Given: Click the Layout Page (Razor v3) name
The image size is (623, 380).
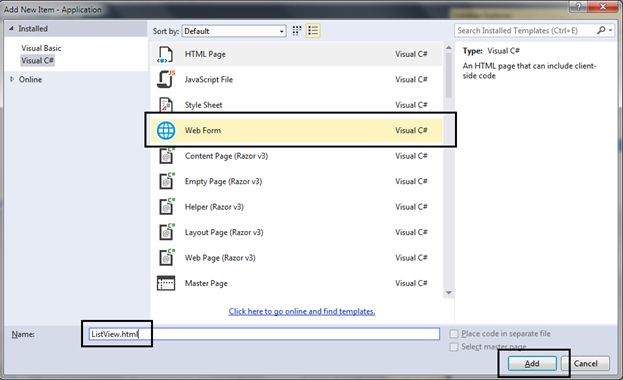Looking at the screenshot, I should click(224, 232).
